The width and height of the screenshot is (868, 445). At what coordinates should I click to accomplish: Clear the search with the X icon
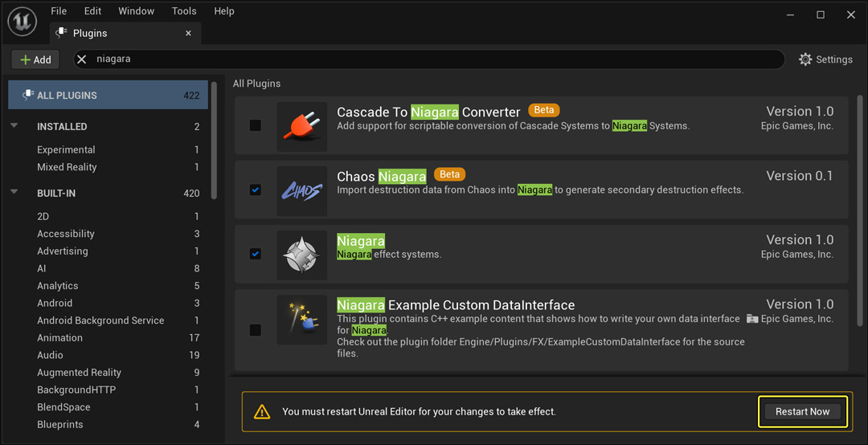pyautogui.click(x=82, y=59)
